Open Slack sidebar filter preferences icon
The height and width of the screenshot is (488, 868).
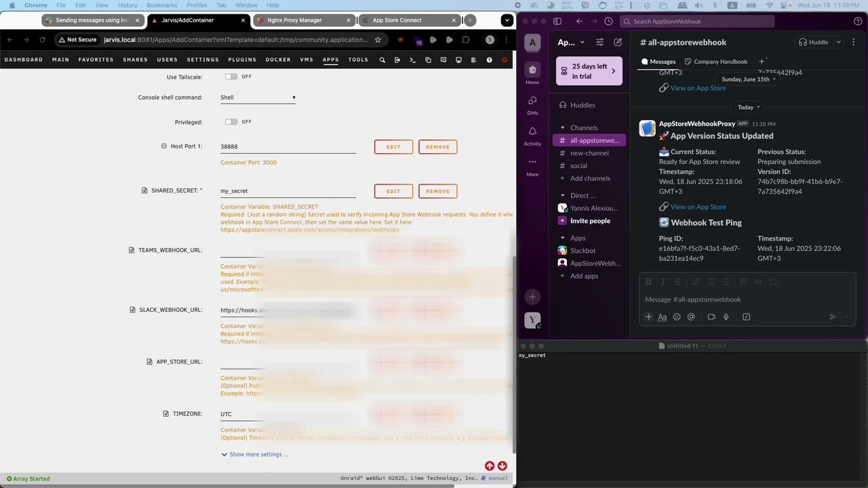599,42
